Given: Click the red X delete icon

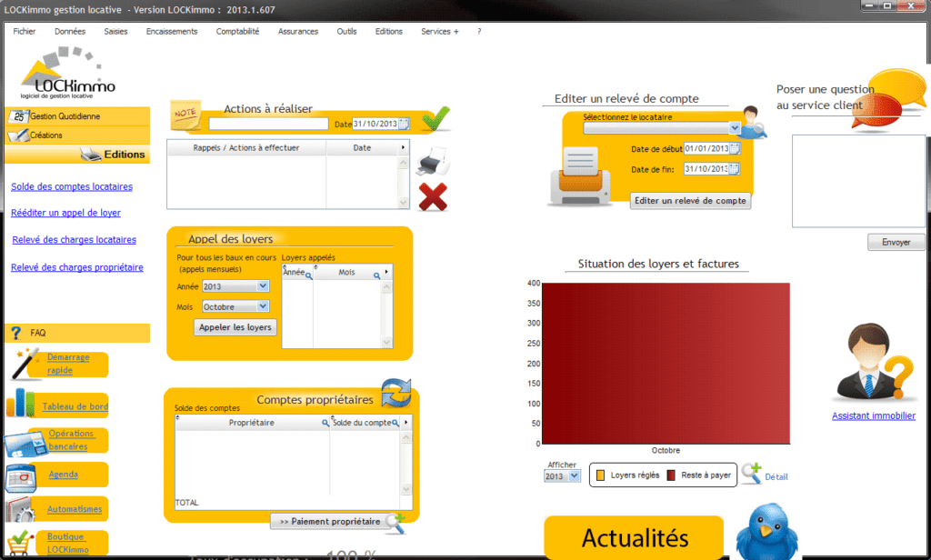Looking at the screenshot, I should click(x=433, y=196).
